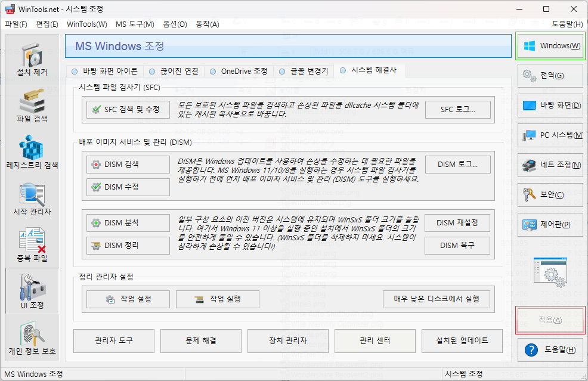This screenshot has width=588, height=381.
Task: Open the MS 도구(M) menu
Action: (x=135, y=24)
